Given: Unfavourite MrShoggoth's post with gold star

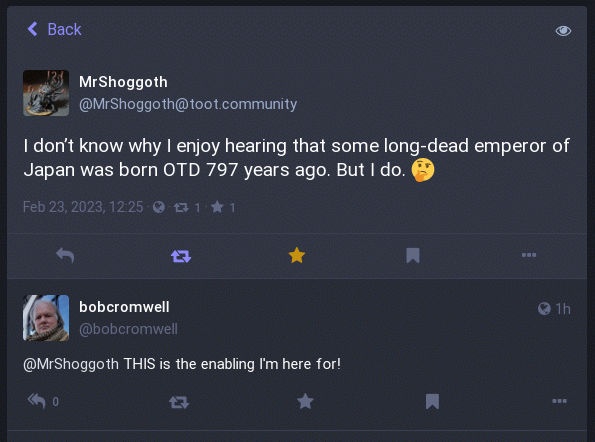Looking at the screenshot, I should click(297, 255).
